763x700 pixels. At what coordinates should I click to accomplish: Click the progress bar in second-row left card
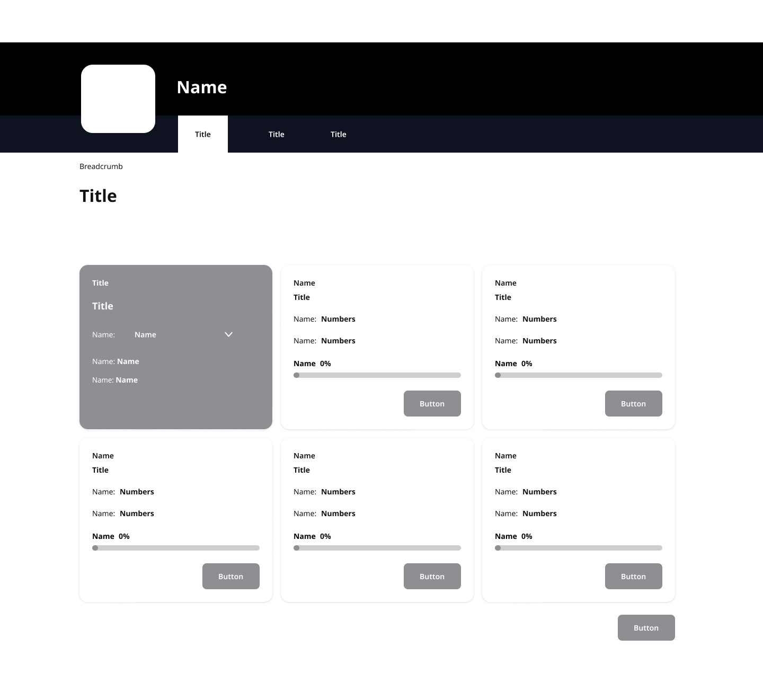pos(176,548)
